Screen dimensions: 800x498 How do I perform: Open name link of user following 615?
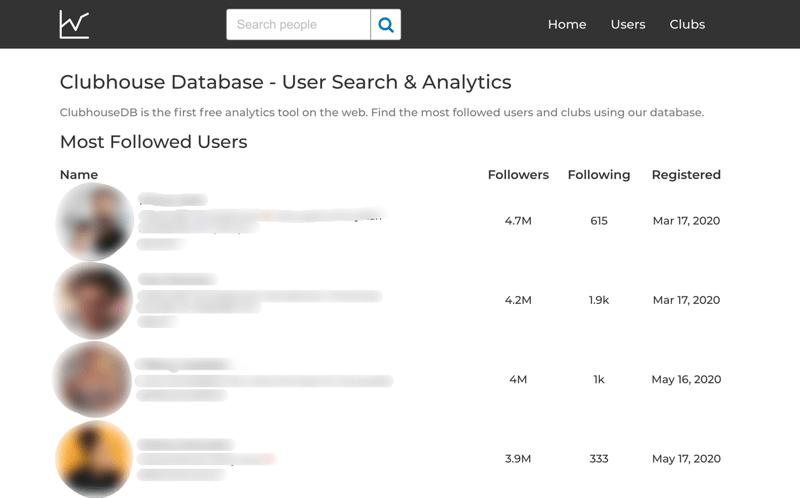click(x=172, y=199)
